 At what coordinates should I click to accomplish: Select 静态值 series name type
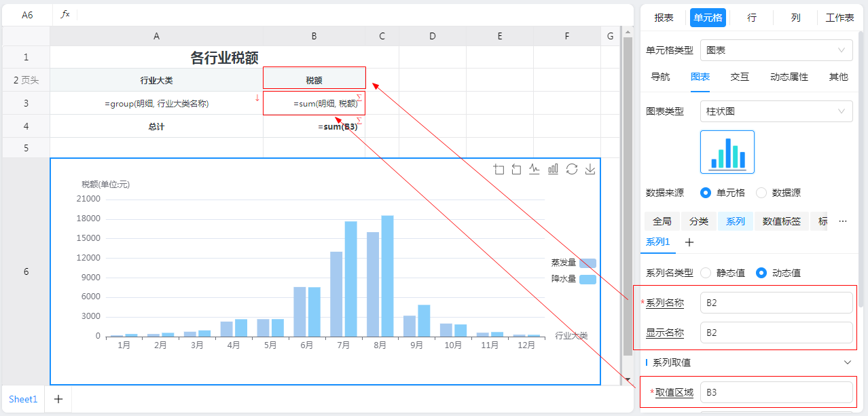click(x=706, y=273)
